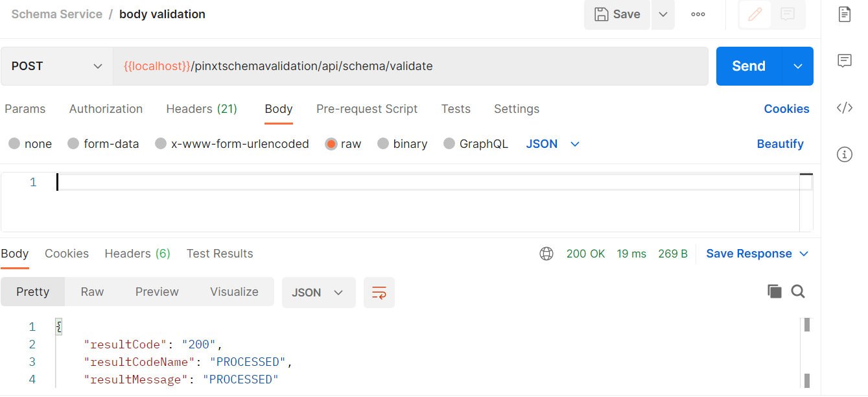Click the network information globe icon
The image size is (868, 397).
[x=546, y=253]
